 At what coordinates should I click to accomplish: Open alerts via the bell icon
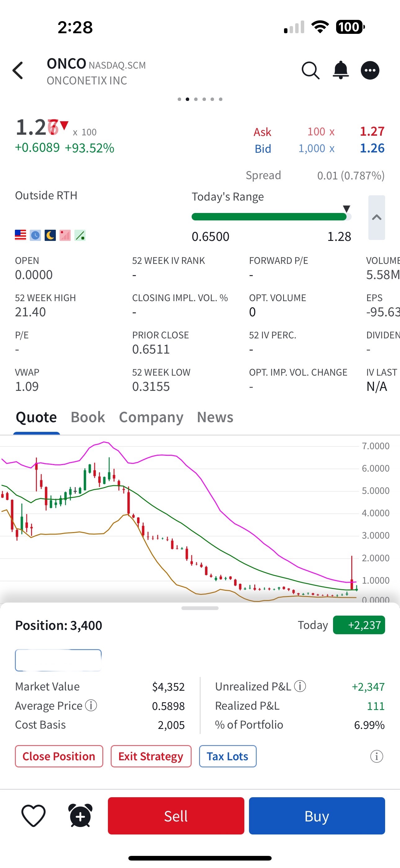pos(340,70)
